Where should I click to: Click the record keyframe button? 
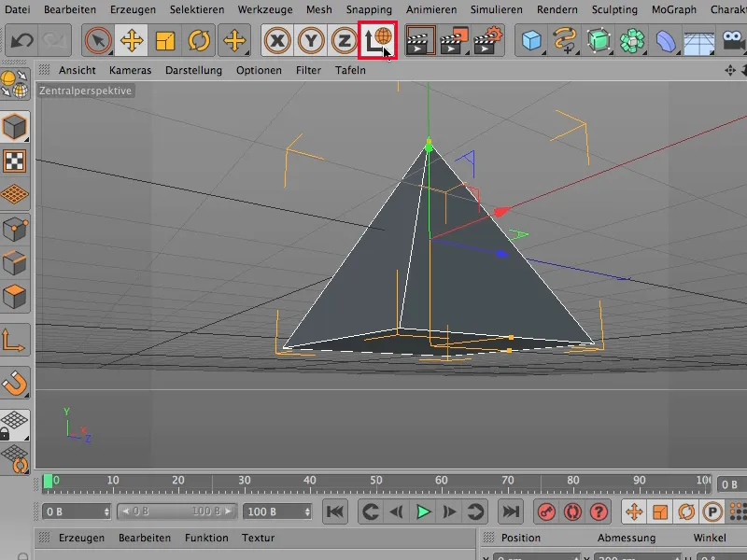coord(544,511)
